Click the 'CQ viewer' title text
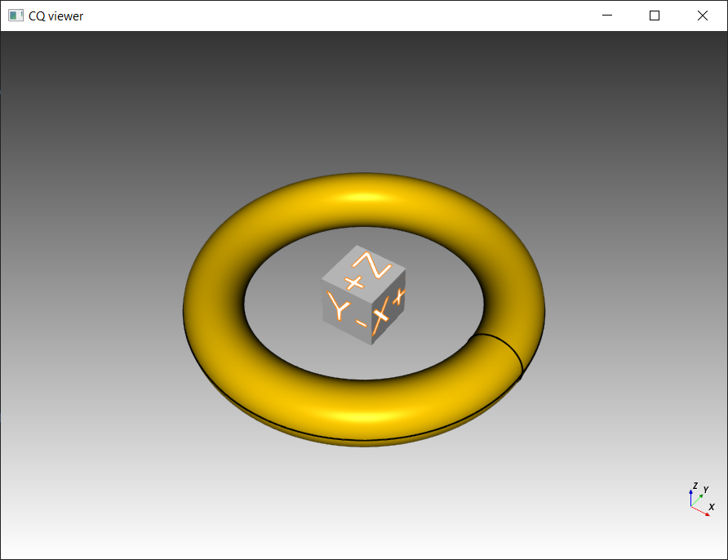The width and height of the screenshot is (728, 560). pos(55,16)
